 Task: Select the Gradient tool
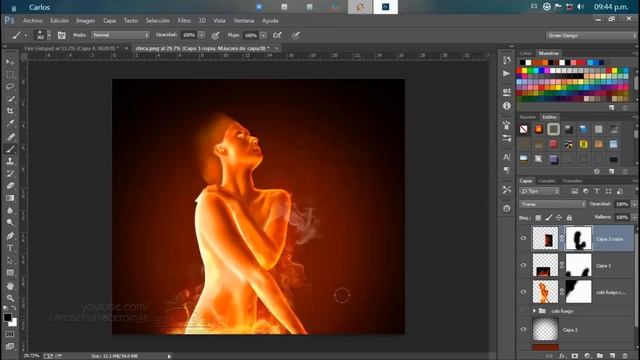pyautogui.click(x=10, y=198)
